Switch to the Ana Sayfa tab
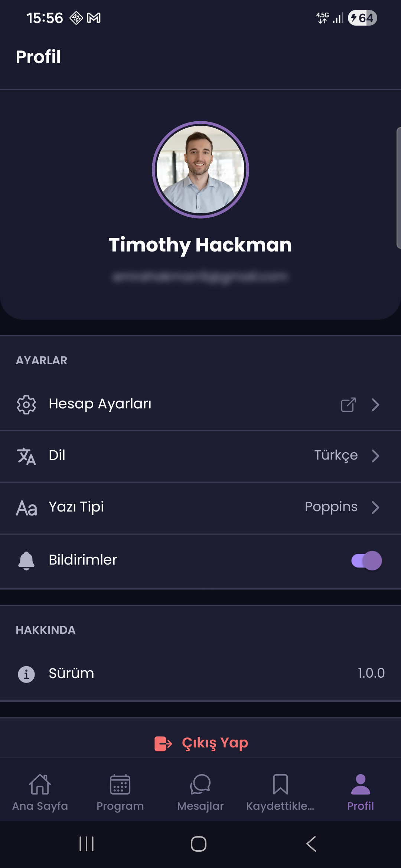The image size is (401, 868). [40, 793]
